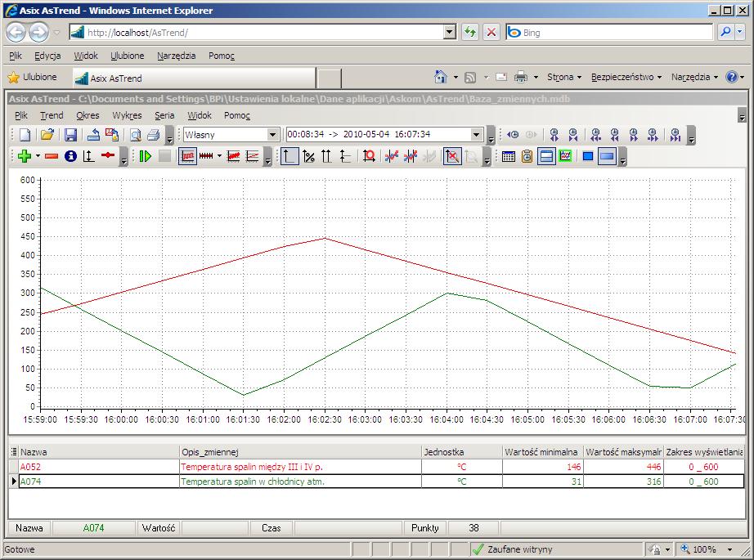Screen dimensions: 754x560
Task: Open IE Strona dropdown menu
Action: (564, 77)
